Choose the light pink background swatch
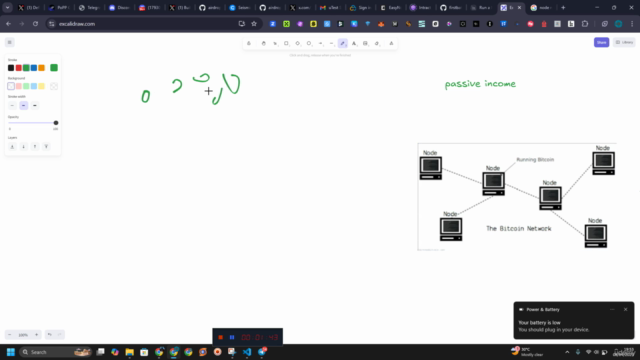This screenshot has width=640, height=360. (x=19, y=86)
